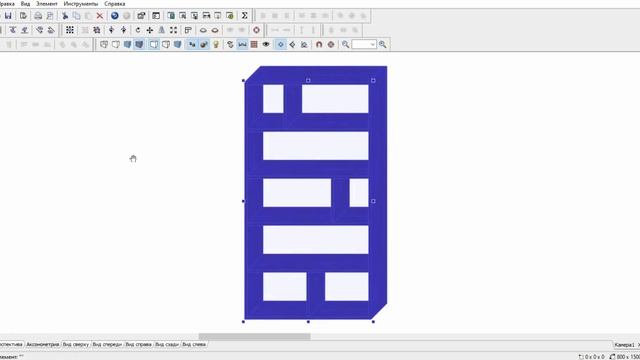This screenshot has width=640, height=360.
Task: Click the zoom in magnifier icon right of combo box
Action: tap(382, 44)
